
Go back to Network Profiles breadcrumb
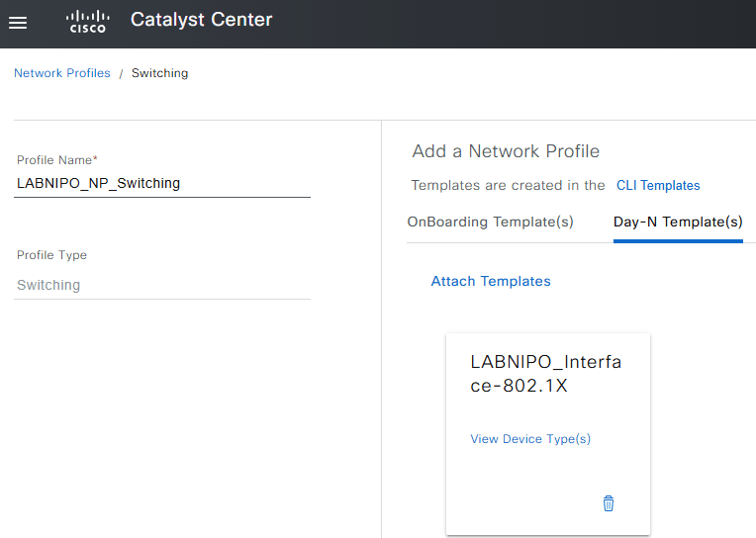point(62,73)
